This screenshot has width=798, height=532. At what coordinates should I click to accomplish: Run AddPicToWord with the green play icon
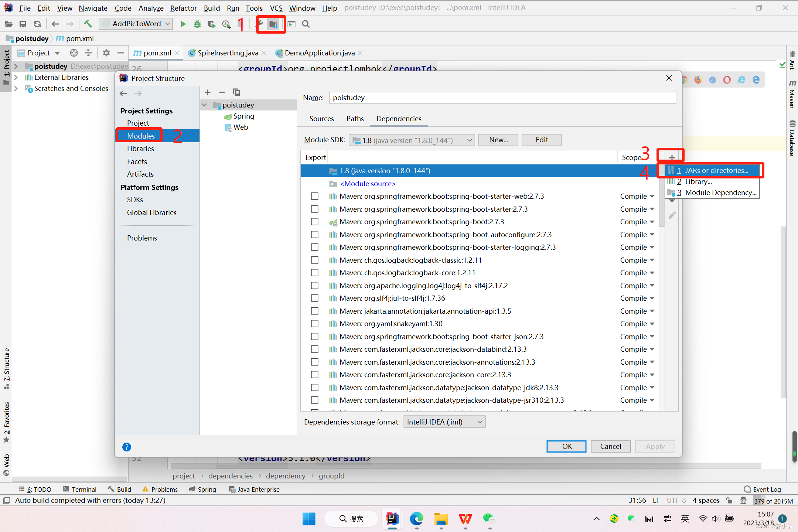[x=183, y=24]
